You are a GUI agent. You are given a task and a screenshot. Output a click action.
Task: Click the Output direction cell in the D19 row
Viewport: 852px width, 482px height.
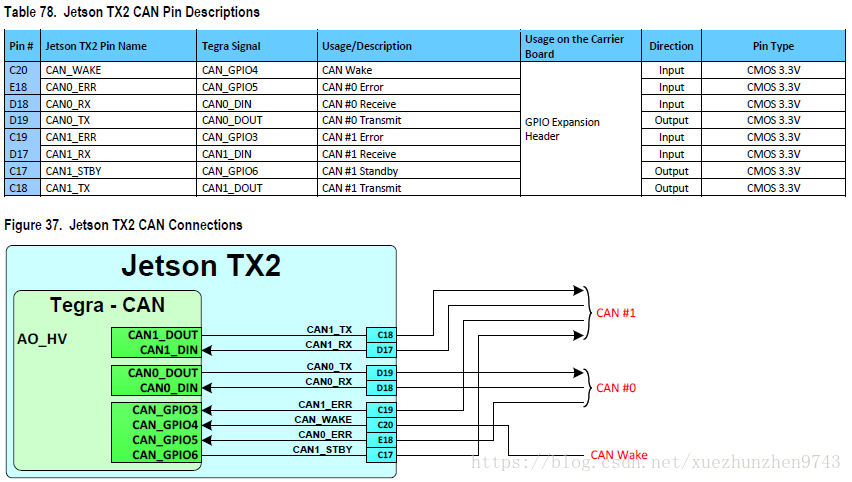[x=672, y=120]
